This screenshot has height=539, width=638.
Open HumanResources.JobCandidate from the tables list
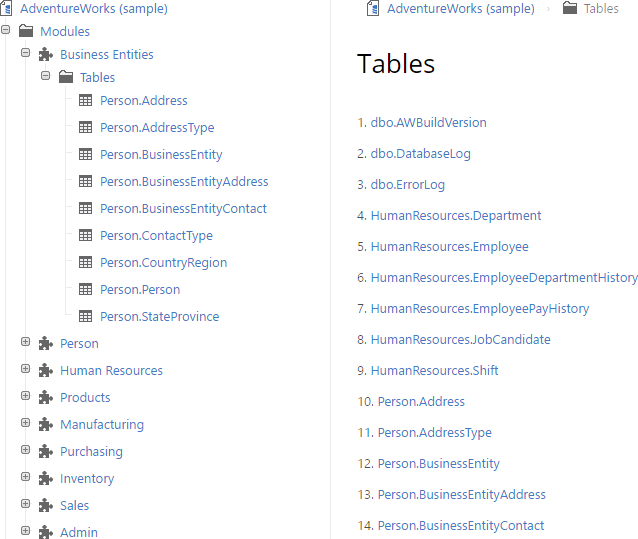coord(460,340)
